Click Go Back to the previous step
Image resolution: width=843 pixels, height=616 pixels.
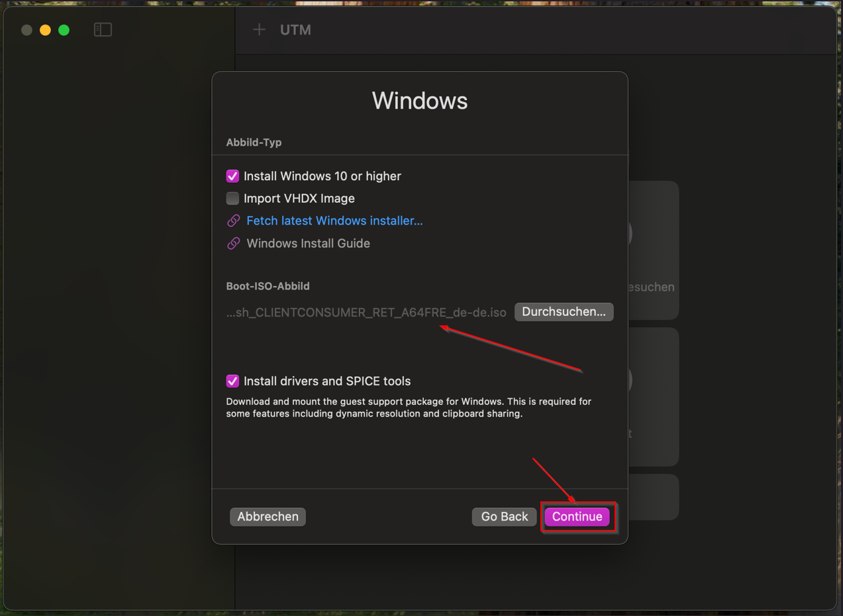(x=504, y=517)
